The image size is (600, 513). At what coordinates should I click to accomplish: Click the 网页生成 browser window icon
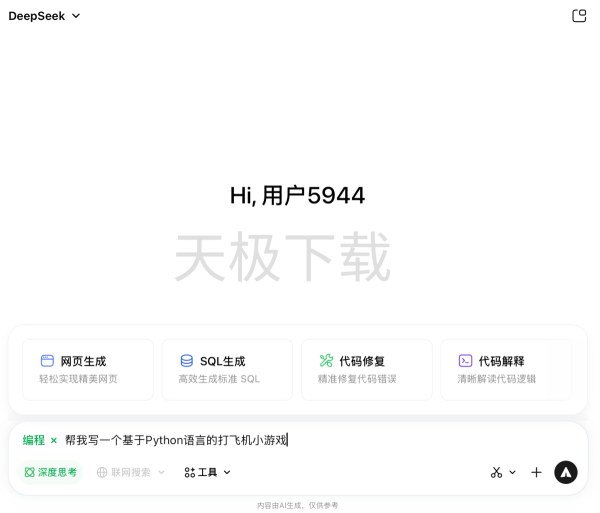(47, 361)
